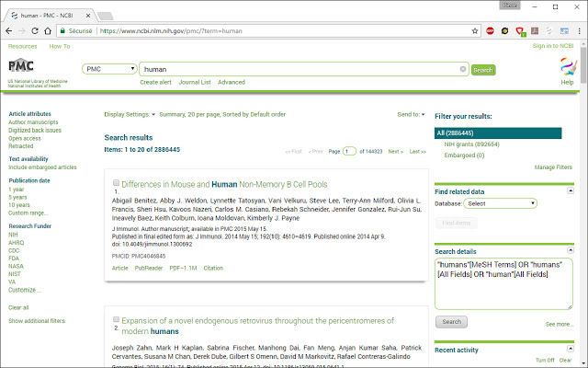Viewport: 588px width, 368px height.
Task: Open PDF–1.1M link of first article
Action: pyautogui.click(x=183, y=268)
